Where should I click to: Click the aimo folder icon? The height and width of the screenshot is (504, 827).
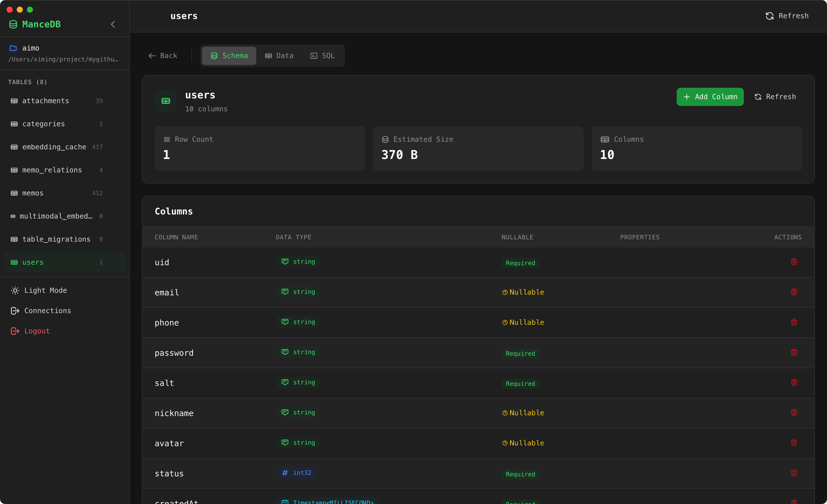(13, 48)
